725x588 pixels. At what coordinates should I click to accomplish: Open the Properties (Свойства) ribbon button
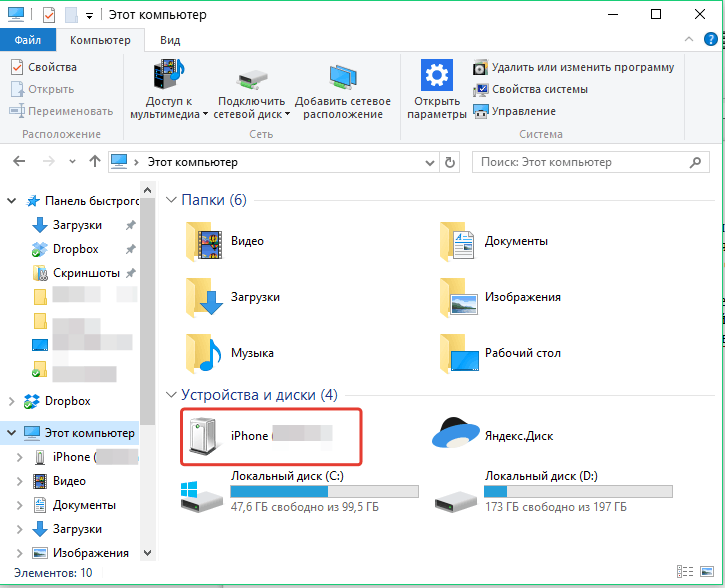tap(43, 67)
